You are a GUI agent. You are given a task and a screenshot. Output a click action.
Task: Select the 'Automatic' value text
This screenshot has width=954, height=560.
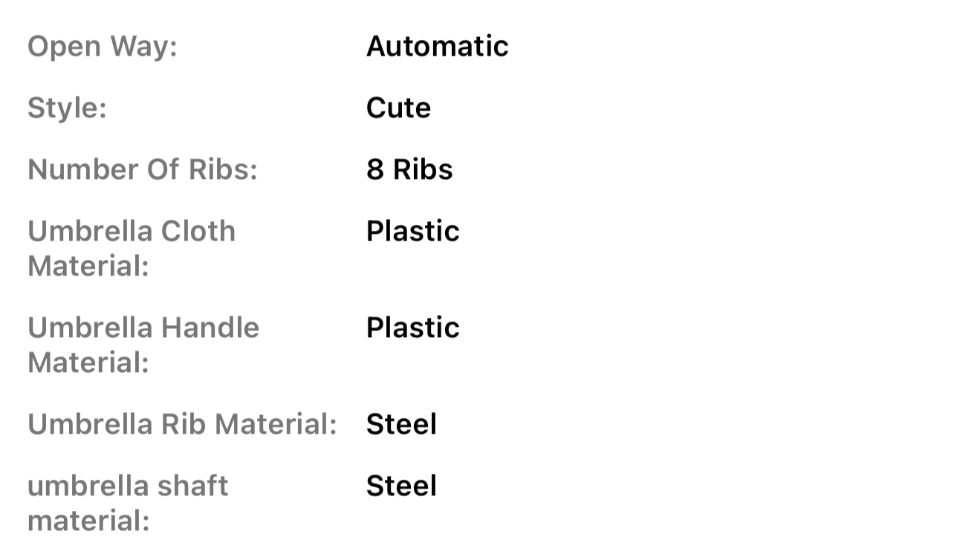[437, 47]
